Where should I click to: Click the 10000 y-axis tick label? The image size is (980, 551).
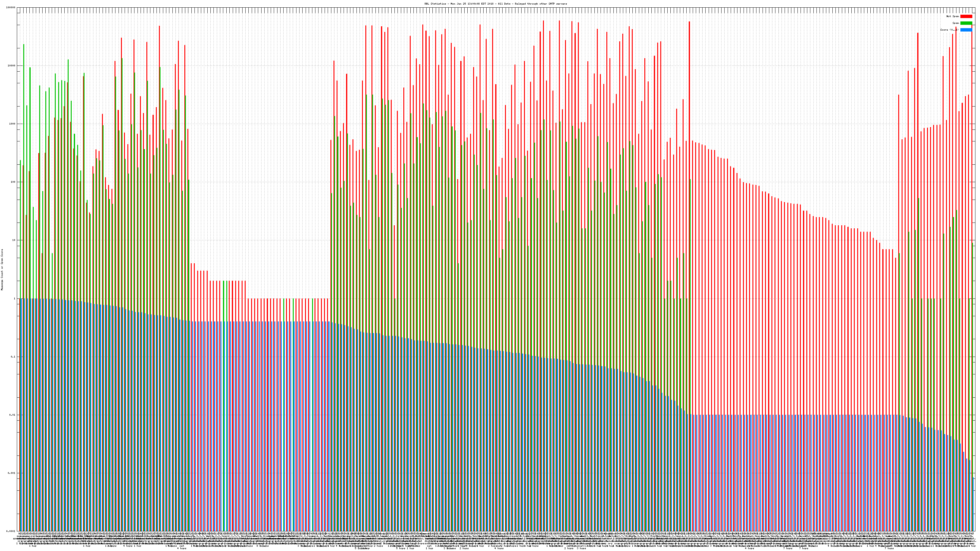[x=12, y=66]
